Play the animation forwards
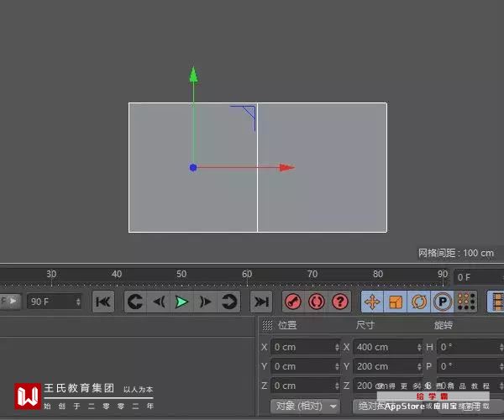Image resolution: width=504 pixels, height=420 pixels. click(182, 302)
